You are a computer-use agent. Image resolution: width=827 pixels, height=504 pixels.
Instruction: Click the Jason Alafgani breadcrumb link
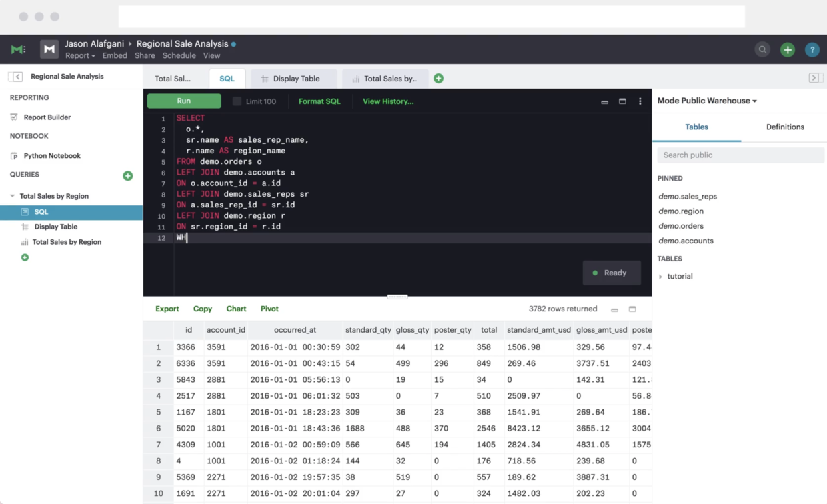95,43
